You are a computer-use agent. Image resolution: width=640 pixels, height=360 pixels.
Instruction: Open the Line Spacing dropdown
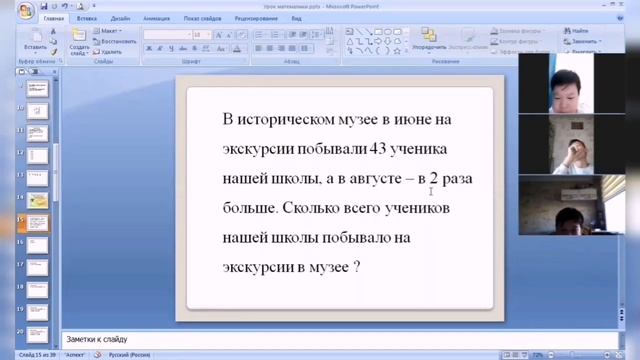(317, 35)
